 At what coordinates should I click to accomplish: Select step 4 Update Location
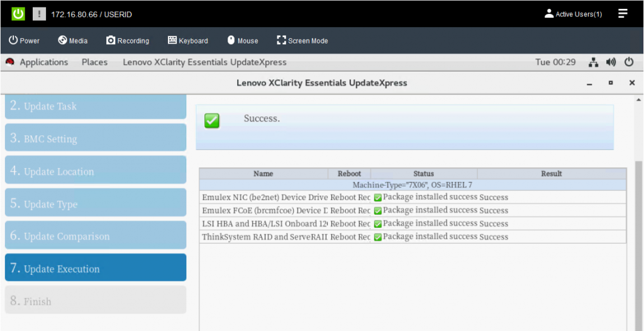click(x=96, y=170)
